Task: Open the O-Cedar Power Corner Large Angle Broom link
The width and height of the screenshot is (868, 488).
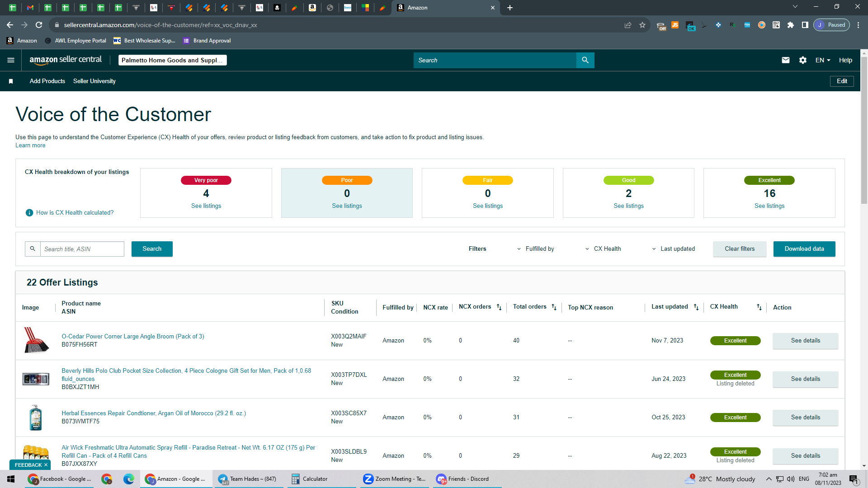Action: coord(133,337)
